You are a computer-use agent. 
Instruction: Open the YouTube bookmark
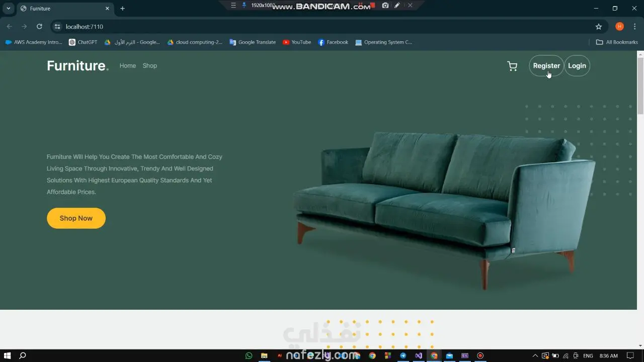coord(297,42)
